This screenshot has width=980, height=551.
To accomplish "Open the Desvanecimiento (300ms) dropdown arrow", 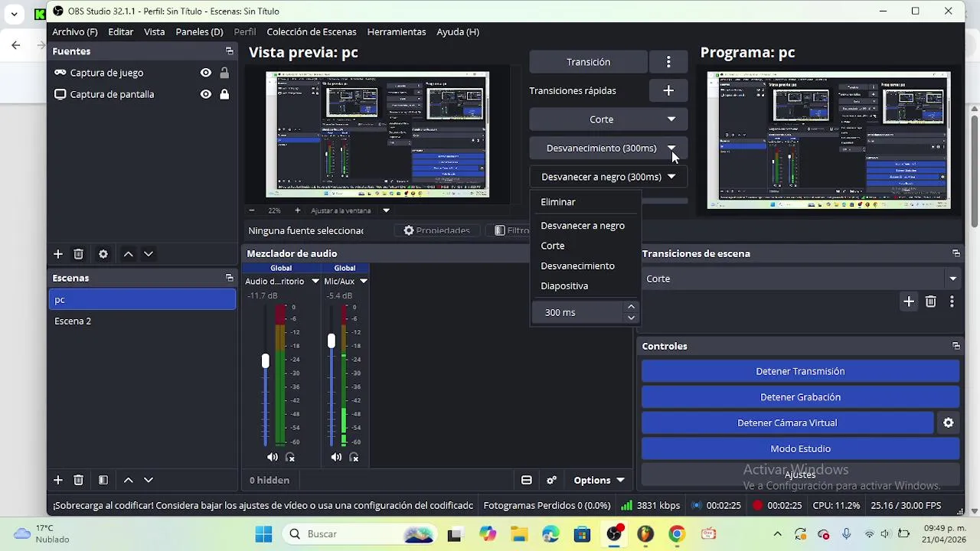I will click(671, 148).
